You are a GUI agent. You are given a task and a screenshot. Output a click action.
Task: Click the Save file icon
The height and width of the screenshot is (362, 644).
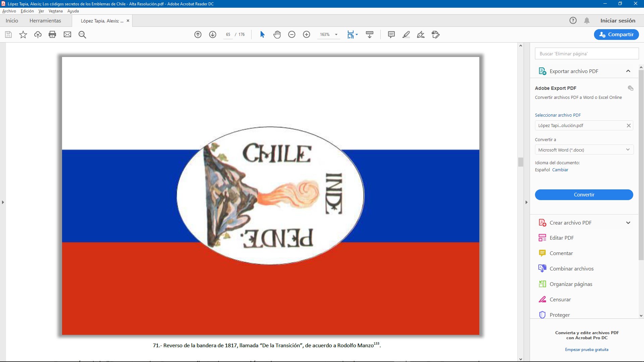(8, 35)
